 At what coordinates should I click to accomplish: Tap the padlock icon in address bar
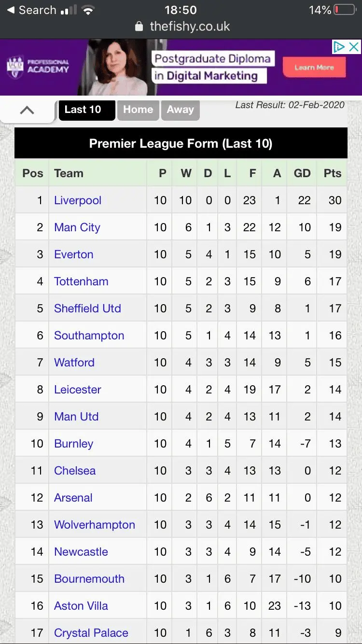point(139,27)
